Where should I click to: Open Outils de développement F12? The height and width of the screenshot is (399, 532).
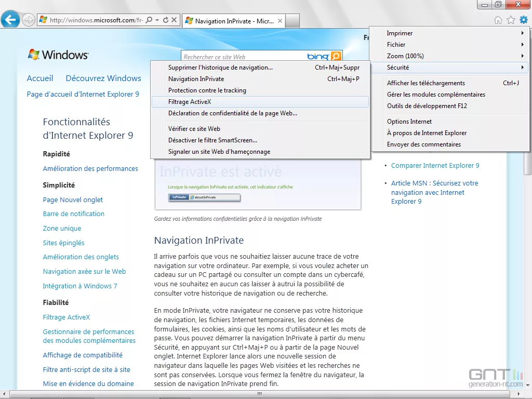point(450,106)
